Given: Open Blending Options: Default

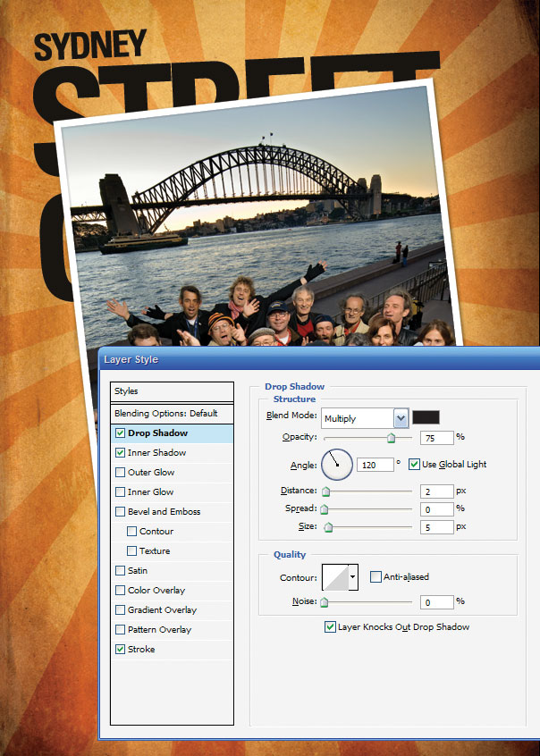Looking at the screenshot, I should click(172, 414).
